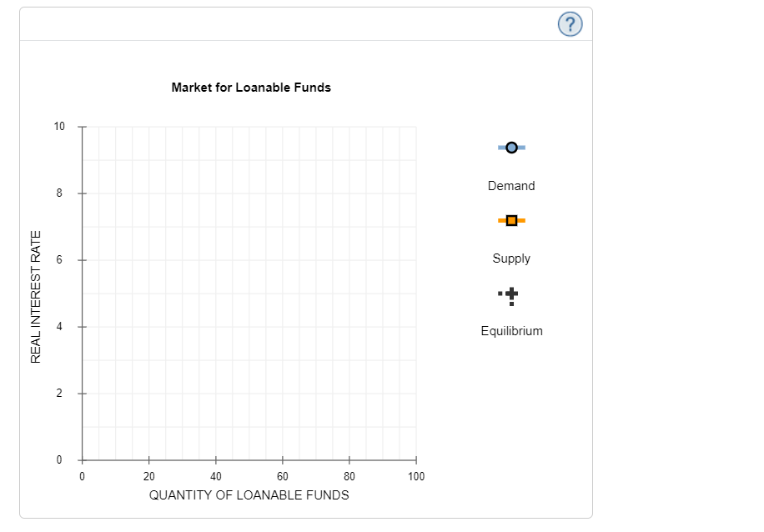Open the help question mark icon
Viewport: 764px width, 532px height.
570,24
